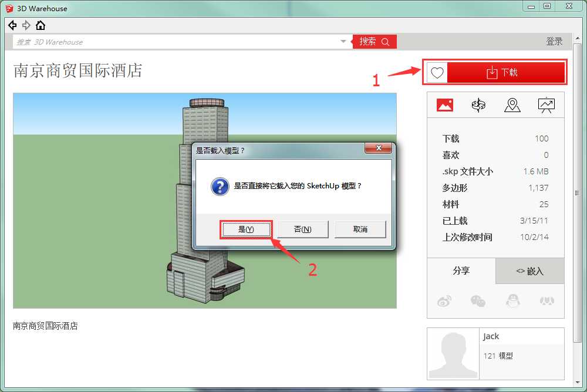View Jack's 121 模型 models
Viewport: 587px width, 392px height.
tap(498, 356)
